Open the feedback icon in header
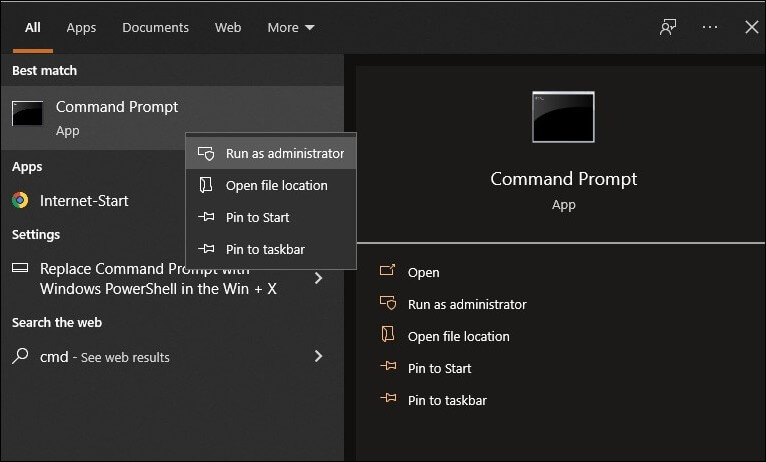 [x=668, y=27]
